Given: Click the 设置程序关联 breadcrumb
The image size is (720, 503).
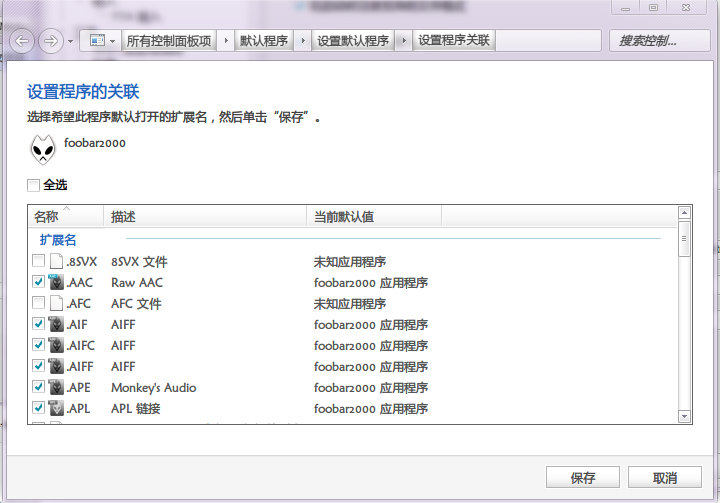Looking at the screenshot, I should [454, 40].
